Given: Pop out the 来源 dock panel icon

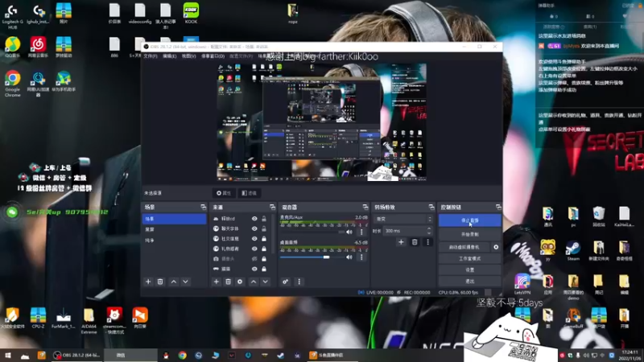Looking at the screenshot, I should tap(272, 208).
